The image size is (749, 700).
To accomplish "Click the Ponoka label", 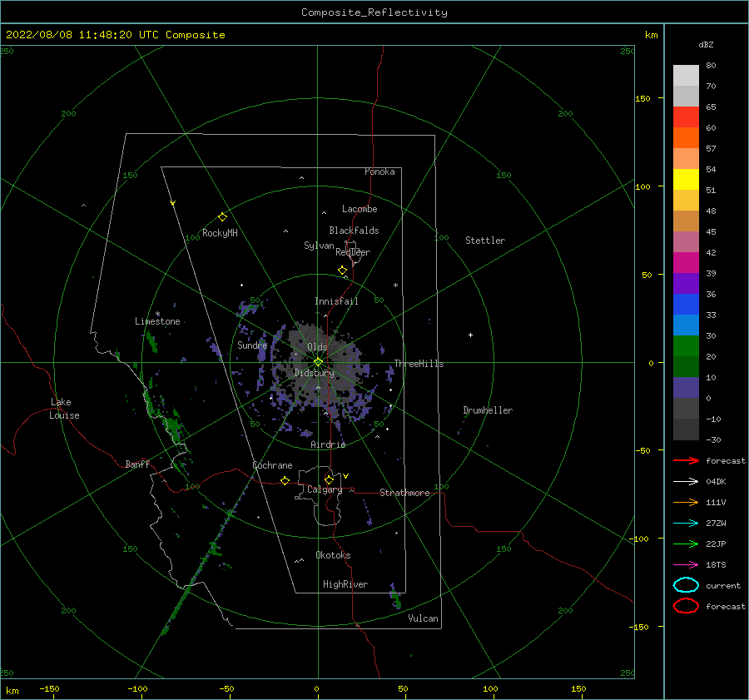I will [379, 171].
